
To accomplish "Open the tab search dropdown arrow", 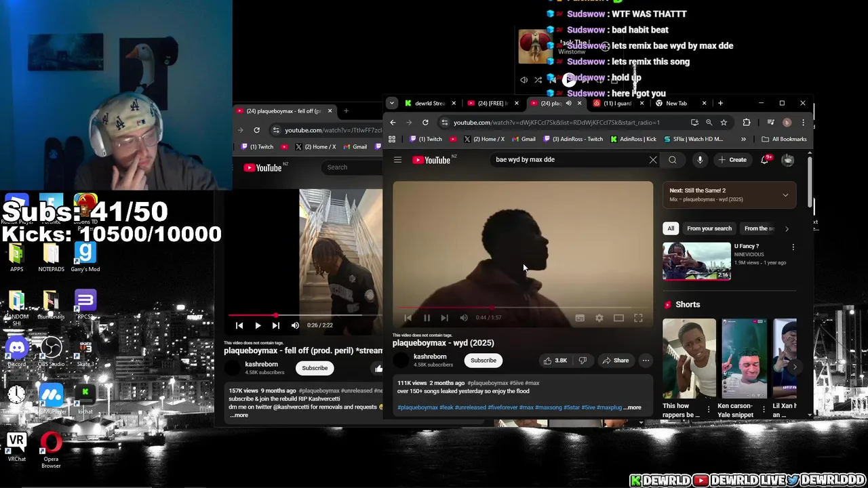I will coord(391,104).
